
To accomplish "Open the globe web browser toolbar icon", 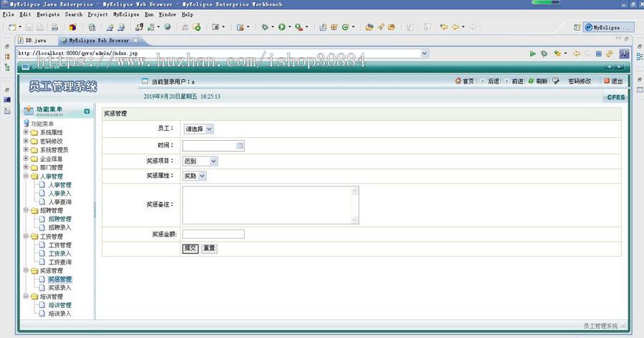I will pos(167,27).
